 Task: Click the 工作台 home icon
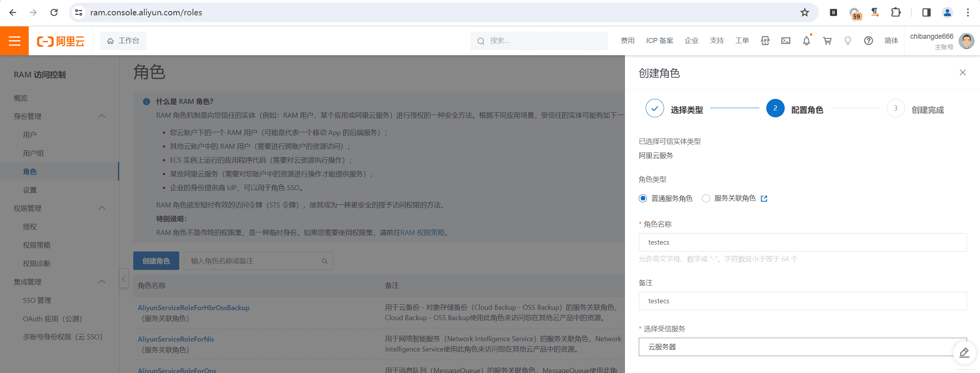coord(111,40)
